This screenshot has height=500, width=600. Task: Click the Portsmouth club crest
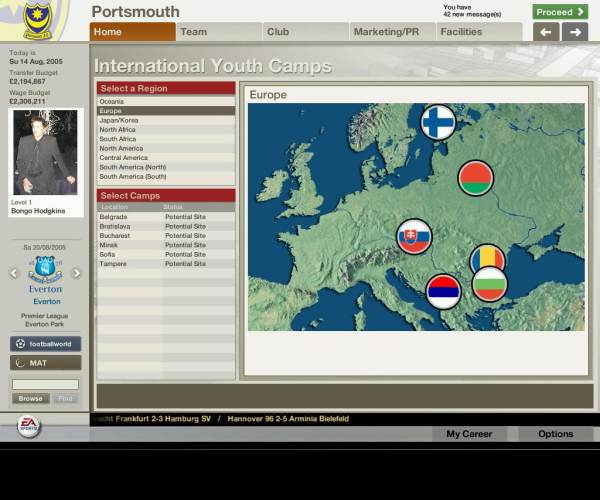point(37,21)
